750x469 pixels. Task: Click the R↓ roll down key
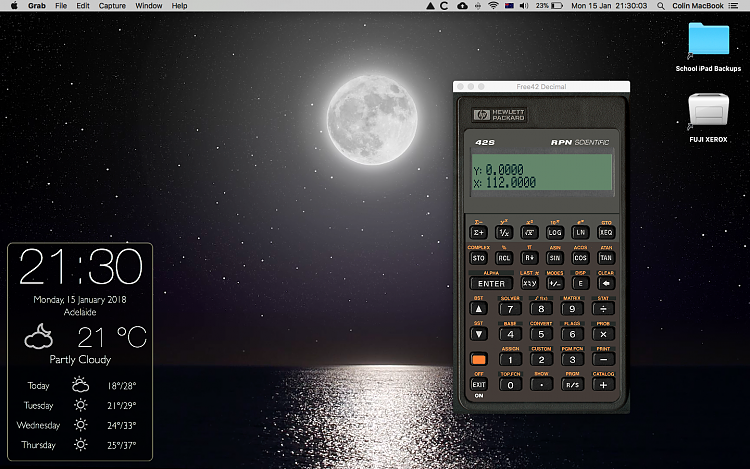point(529,258)
